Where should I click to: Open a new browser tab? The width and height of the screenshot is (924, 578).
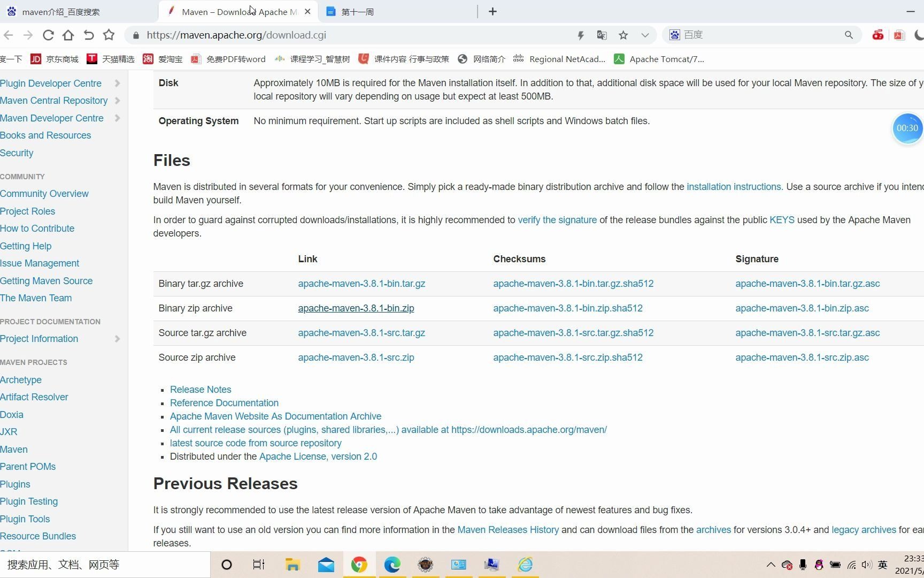click(492, 12)
